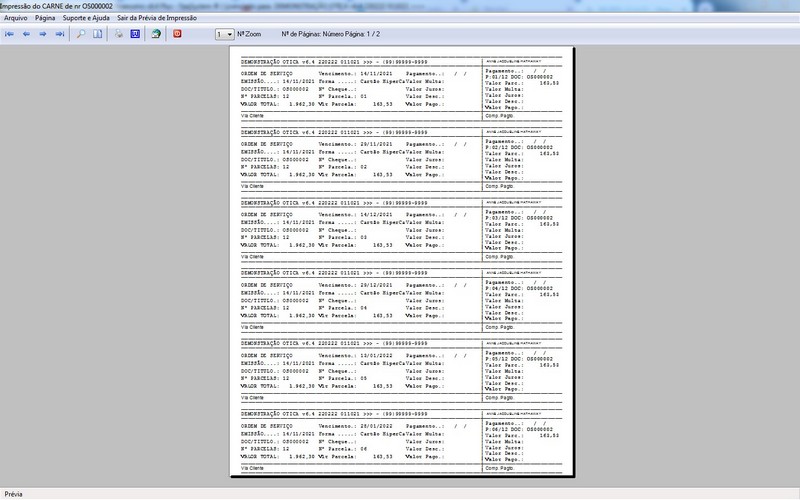Click 'P:05/12 DOC: OS000002' stub text
Viewport: 800px width, 500px height.
point(519,359)
